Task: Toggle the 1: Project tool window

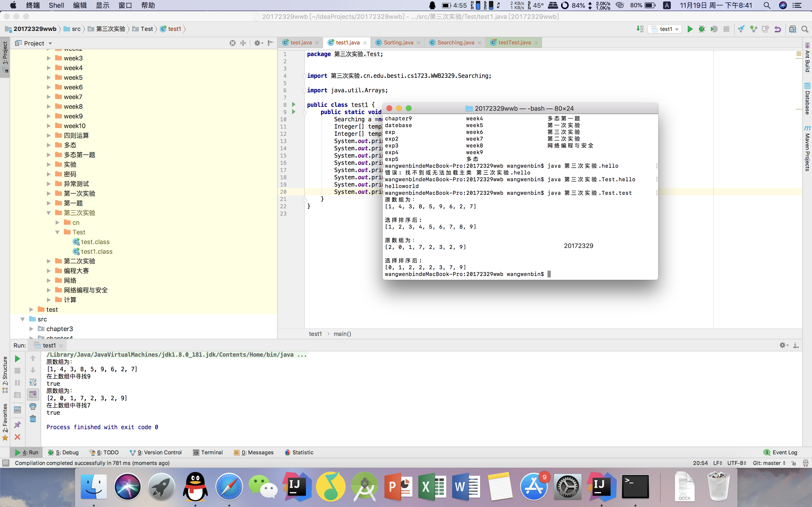Action: click(x=5, y=57)
